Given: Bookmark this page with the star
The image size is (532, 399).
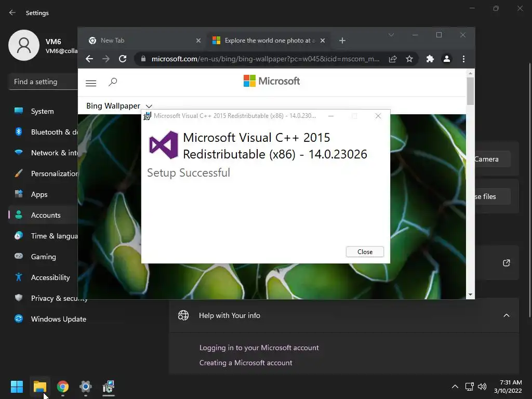Looking at the screenshot, I should click(409, 59).
